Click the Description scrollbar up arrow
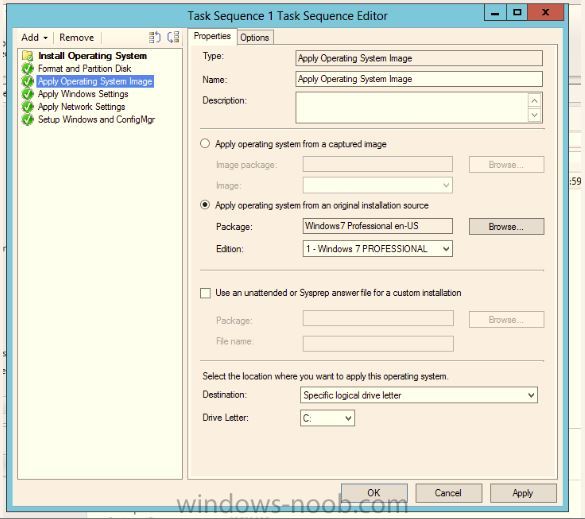The width and height of the screenshot is (585, 519). coord(534,101)
